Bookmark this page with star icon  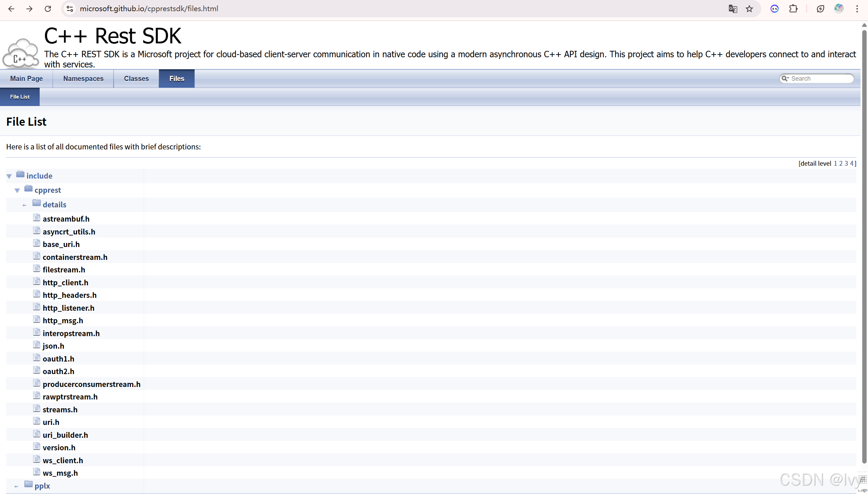point(749,9)
